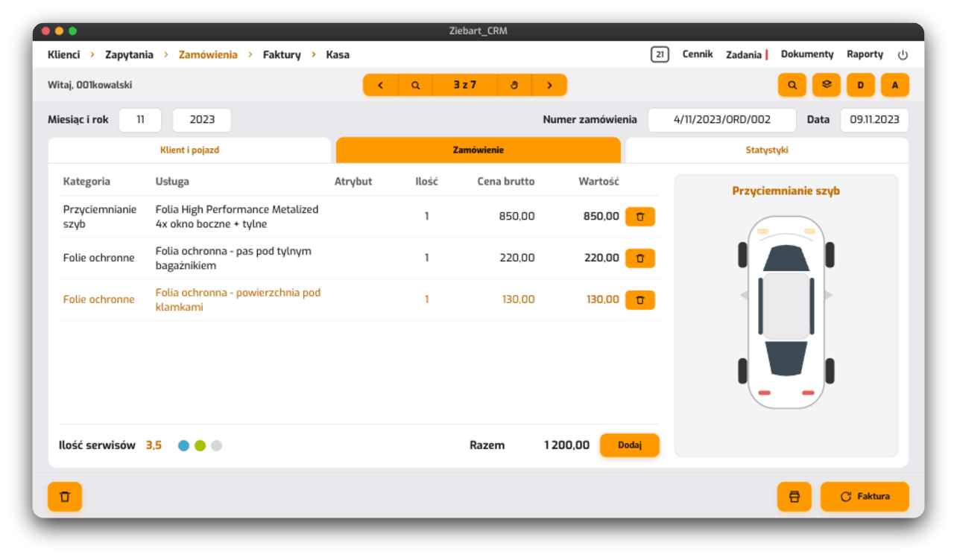Click the Dodaj button
The height and width of the screenshot is (560, 957).
point(630,445)
